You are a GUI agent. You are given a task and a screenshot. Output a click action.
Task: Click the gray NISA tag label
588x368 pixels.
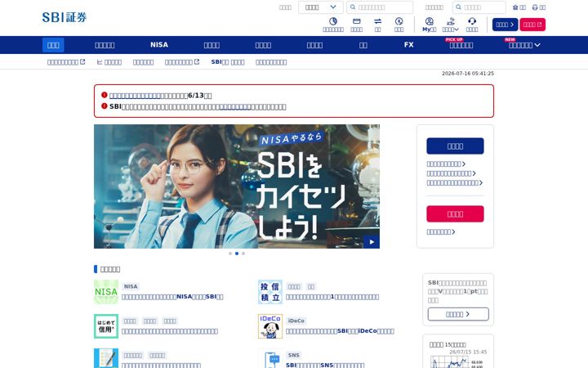point(131,286)
